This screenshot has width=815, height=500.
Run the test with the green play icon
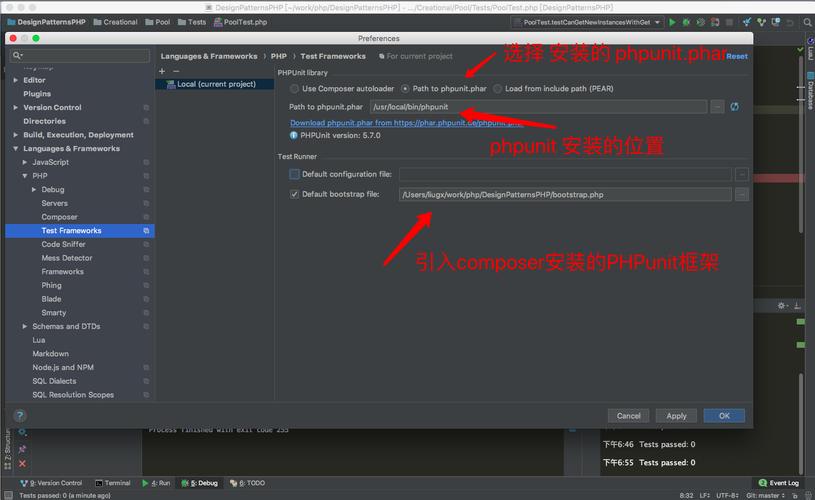point(672,22)
